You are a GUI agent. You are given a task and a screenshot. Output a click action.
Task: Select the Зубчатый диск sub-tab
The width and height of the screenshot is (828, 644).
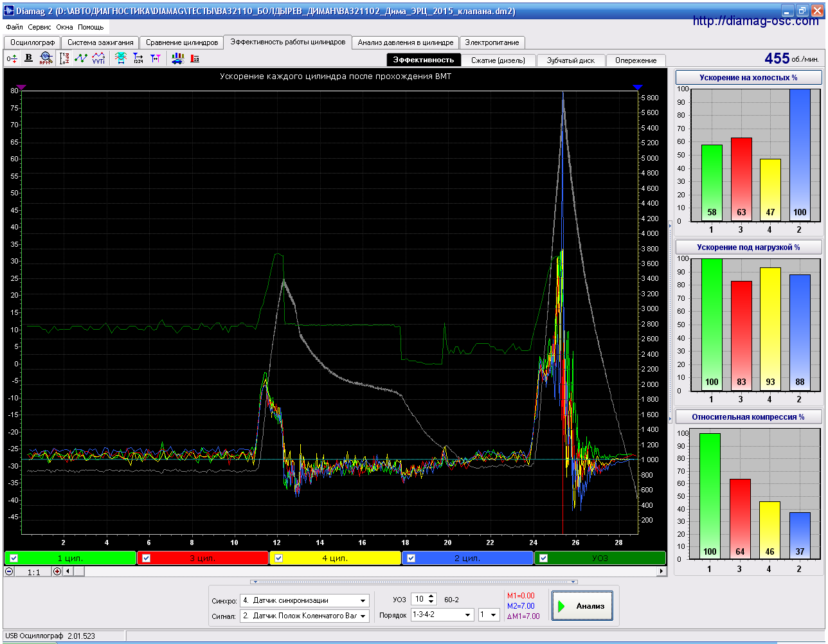pyautogui.click(x=571, y=60)
